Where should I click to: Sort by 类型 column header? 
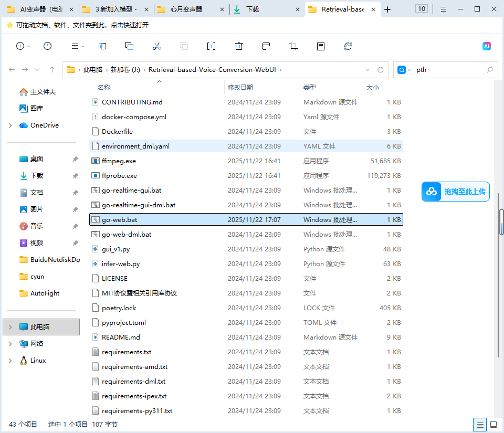(x=310, y=87)
